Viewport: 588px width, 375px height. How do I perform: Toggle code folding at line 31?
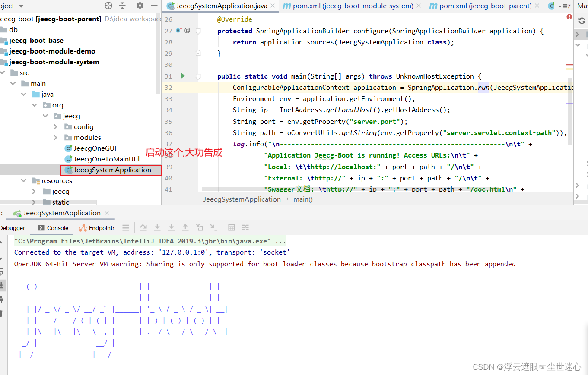[x=198, y=76]
